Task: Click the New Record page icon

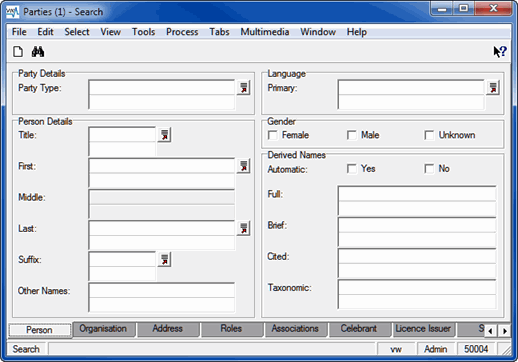Action: pyautogui.click(x=18, y=52)
